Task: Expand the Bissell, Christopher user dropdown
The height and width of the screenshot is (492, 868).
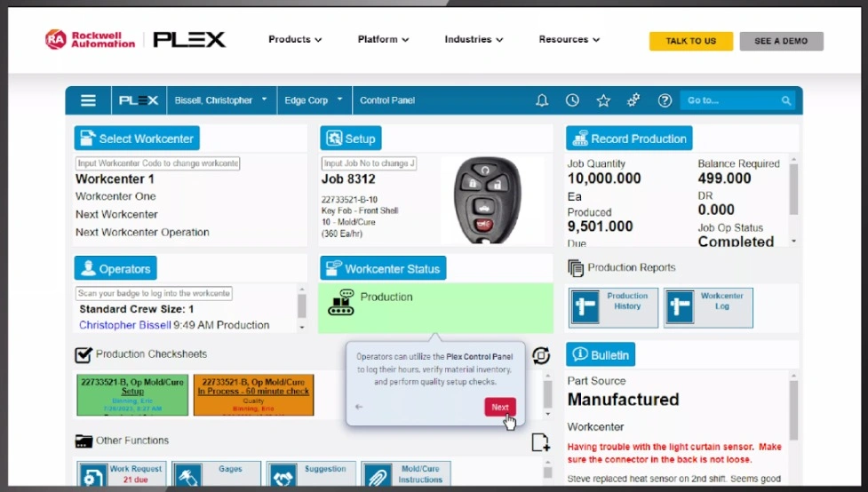Action: point(220,100)
